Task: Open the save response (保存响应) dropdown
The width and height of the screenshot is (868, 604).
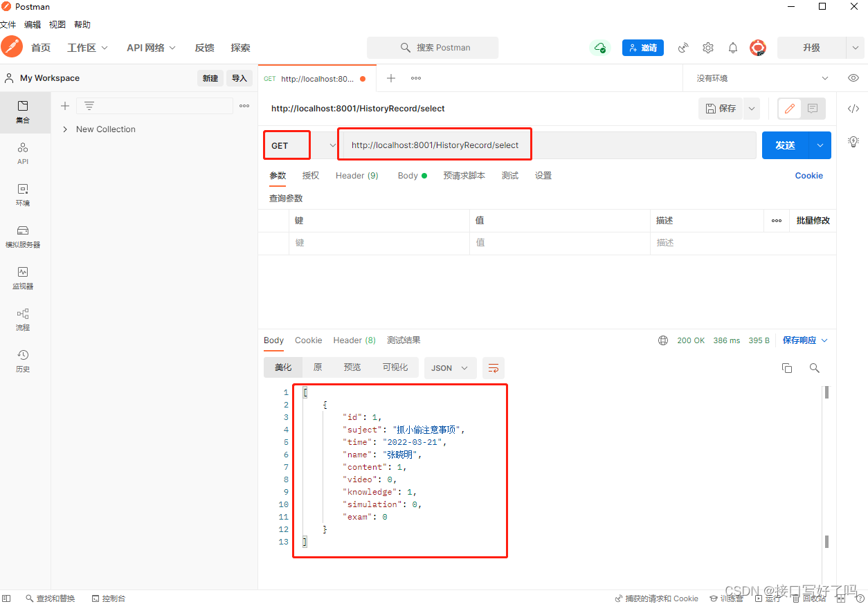Action: [x=805, y=340]
